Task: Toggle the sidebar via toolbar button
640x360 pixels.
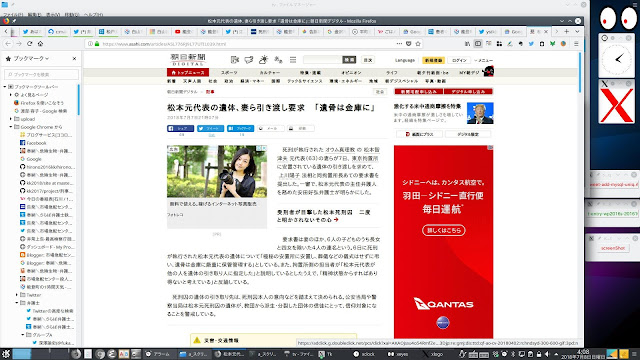Action: (478, 44)
